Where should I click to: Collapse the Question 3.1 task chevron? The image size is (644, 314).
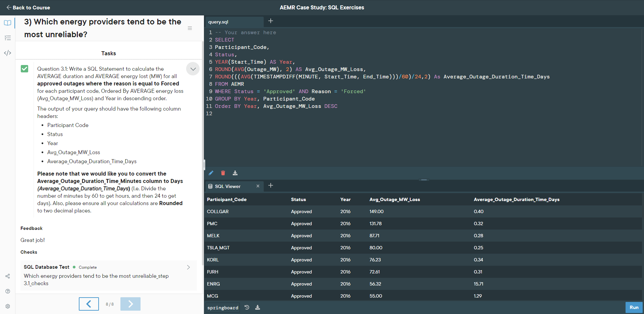(193, 69)
